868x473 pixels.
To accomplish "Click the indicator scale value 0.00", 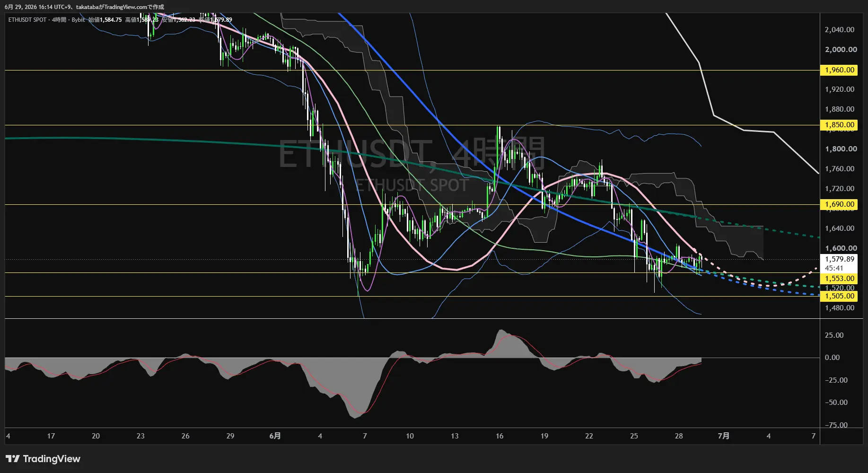I will (832, 358).
